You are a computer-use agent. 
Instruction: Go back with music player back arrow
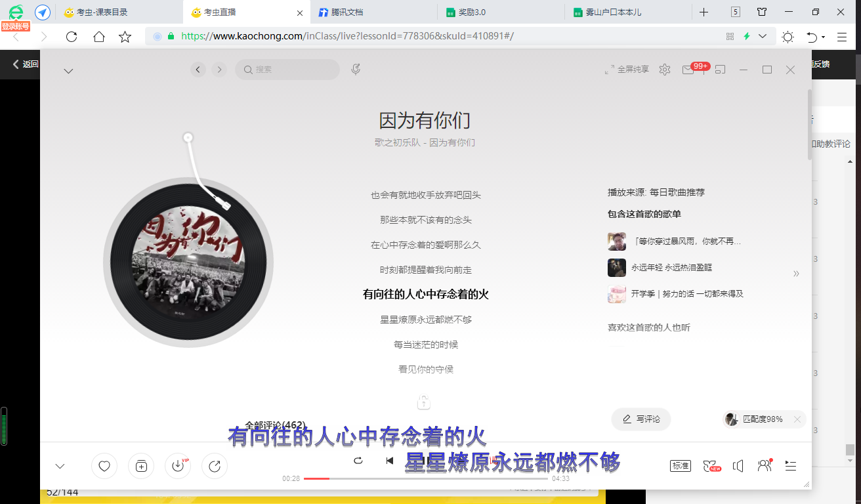(198, 69)
